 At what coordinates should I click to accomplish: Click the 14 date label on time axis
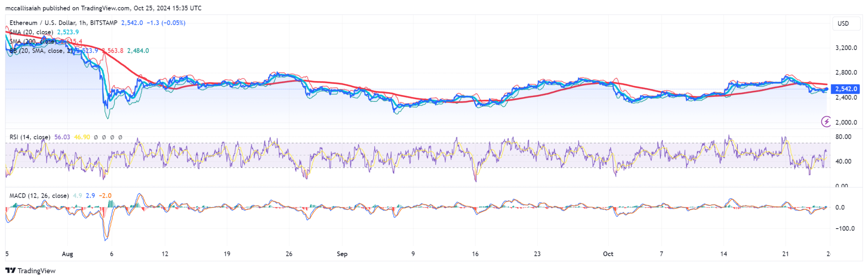coord(723,254)
